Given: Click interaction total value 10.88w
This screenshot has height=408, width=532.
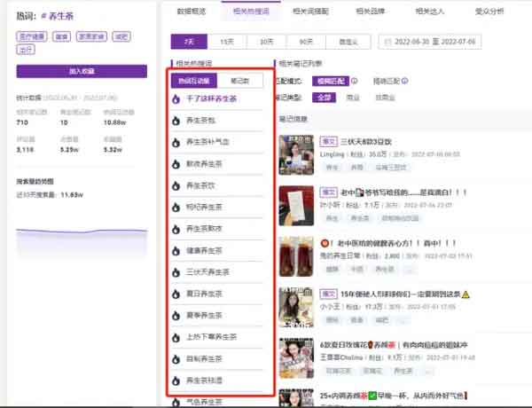Looking at the screenshot, I should (x=114, y=122).
